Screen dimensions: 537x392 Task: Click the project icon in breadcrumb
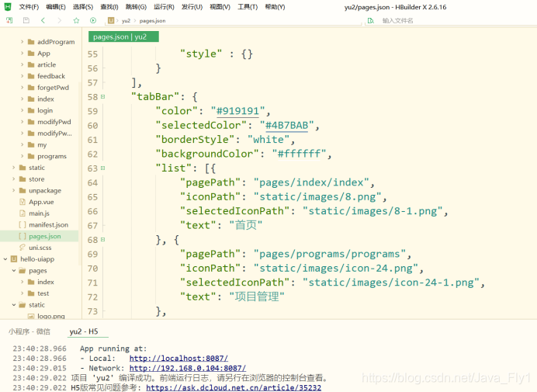coord(111,20)
